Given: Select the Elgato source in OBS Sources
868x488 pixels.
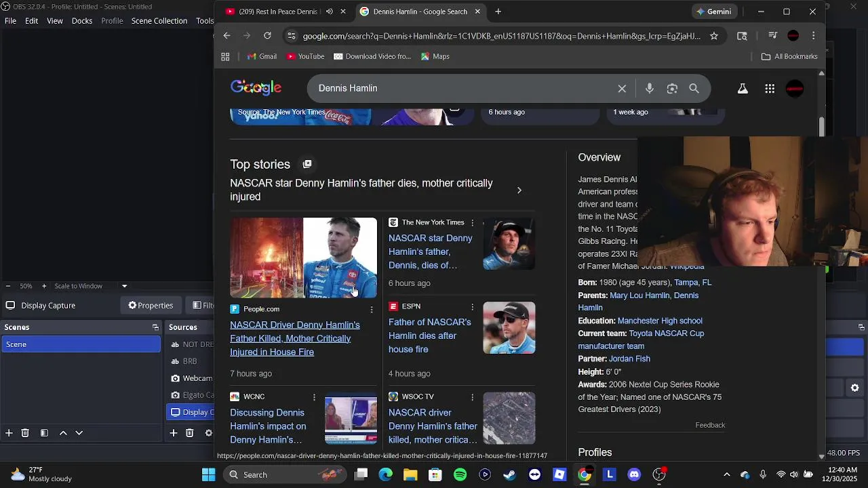Looking at the screenshot, I should [191, 395].
